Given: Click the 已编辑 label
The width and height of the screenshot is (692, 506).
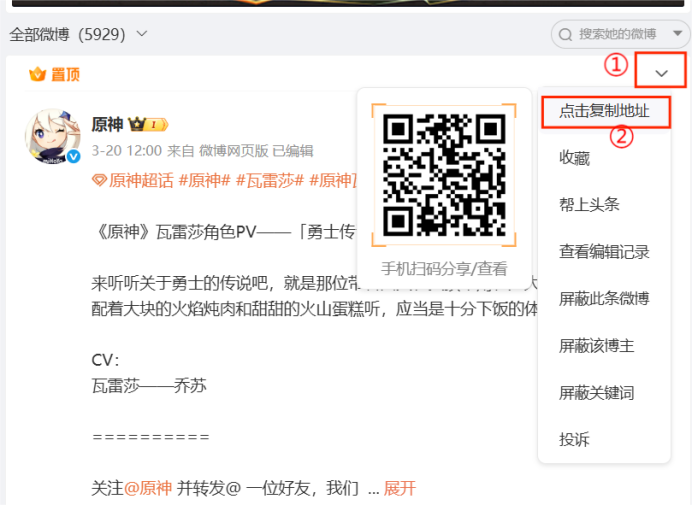Looking at the screenshot, I should pyautogui.click(x=293, y=151).
